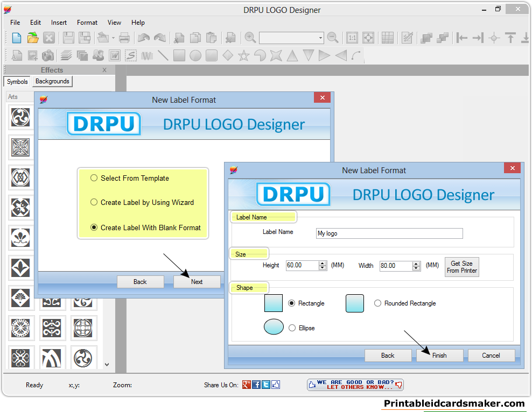Click the Redo arrow icon
532x412 pixels.
click(160, 38)
